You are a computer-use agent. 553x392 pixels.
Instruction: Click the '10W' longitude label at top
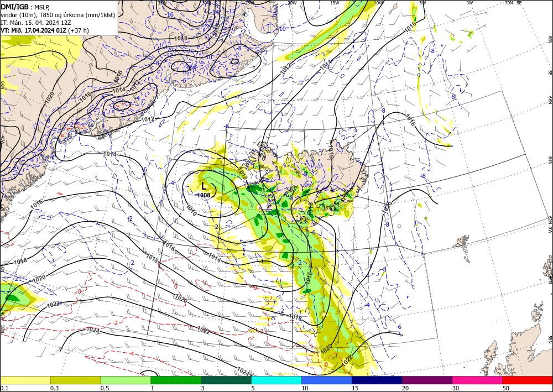[x=378, y=3]
